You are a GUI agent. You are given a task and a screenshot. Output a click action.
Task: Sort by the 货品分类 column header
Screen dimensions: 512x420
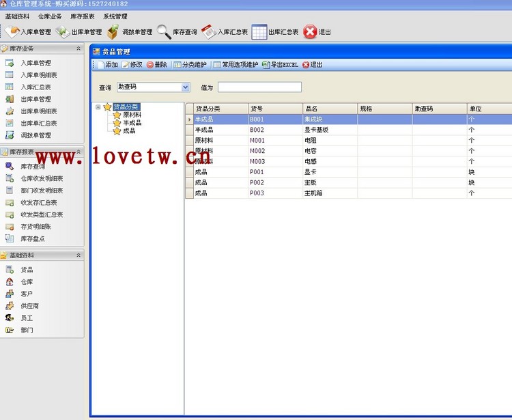221,109
